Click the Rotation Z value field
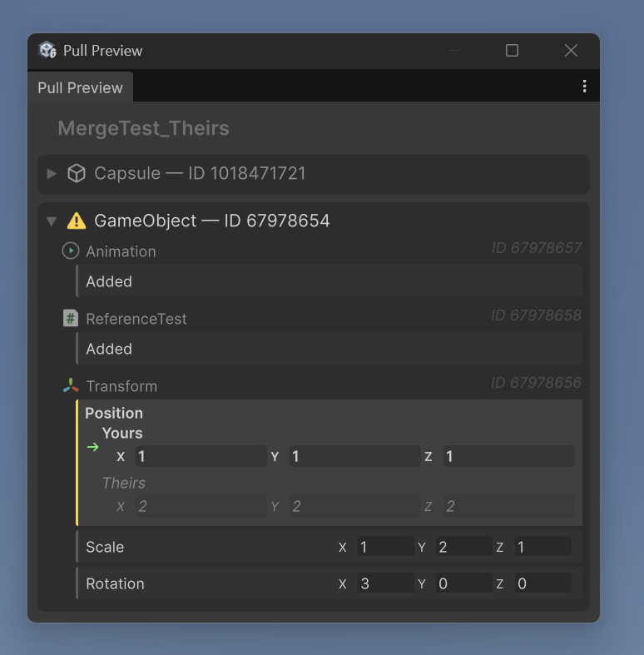 click(543, 583)
